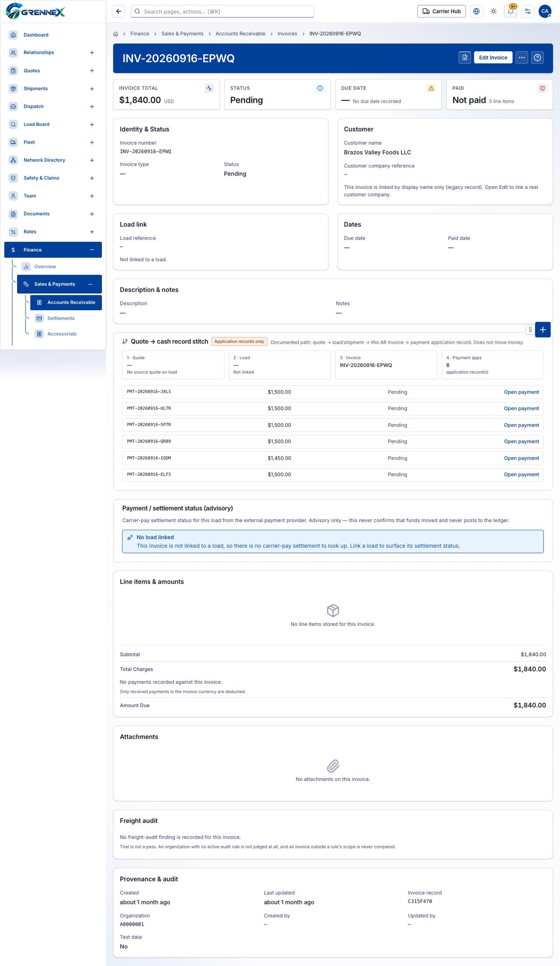
Task: Expand the Relationships menu
Action: 92,52
